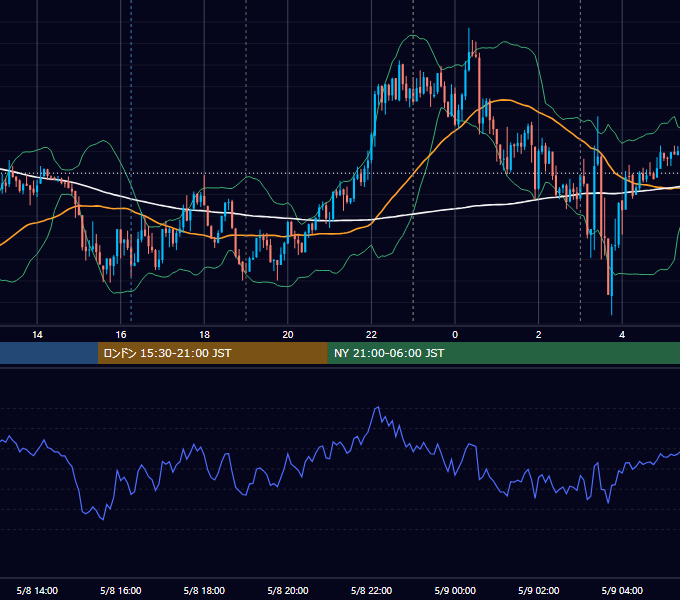Click the 16 hour label on chart axis
680x600 pixels.
pyautogui.click(x=121, y=335)
